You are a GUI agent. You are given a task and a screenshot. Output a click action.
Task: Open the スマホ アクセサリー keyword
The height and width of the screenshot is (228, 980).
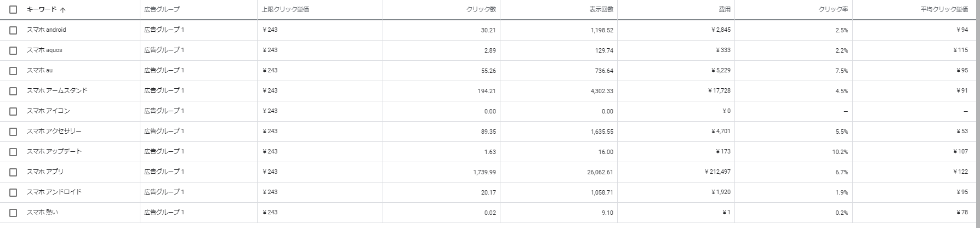(x=54, y=132)
